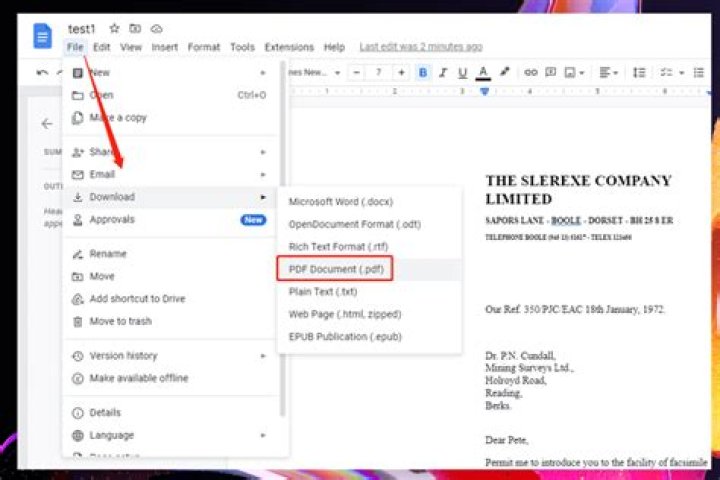Open the font family dropdown
This screenshot has height=480, width=720.
point(316,73)
